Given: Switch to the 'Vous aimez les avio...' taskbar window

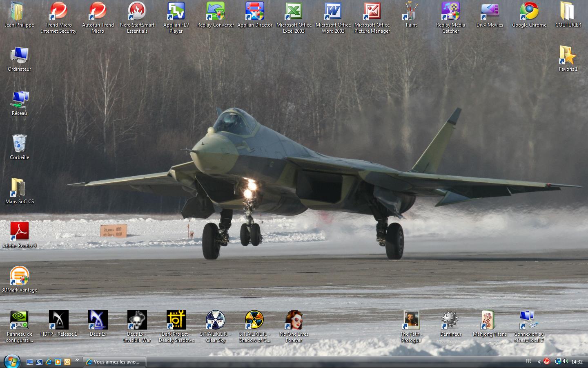Looking at the screenshot, I should pos(114,362).
